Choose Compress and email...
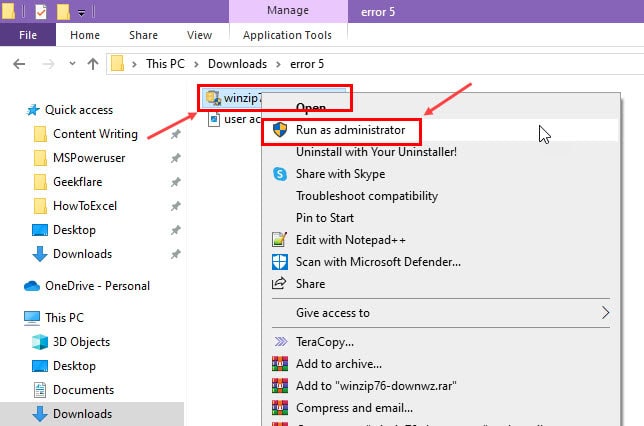The height and width of the screenshot is (426, 644). (x=440, y=408)
